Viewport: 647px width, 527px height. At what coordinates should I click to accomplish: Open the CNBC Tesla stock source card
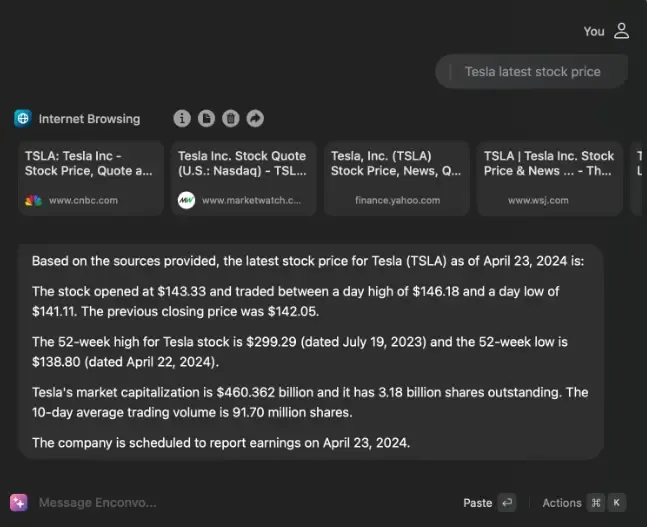[88, 178]
